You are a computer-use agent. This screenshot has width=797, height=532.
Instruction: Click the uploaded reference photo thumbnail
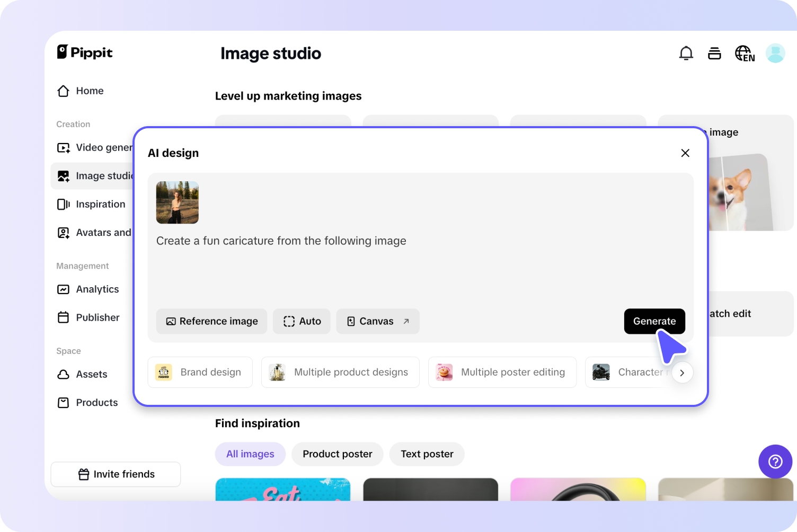tap(178, 202)
